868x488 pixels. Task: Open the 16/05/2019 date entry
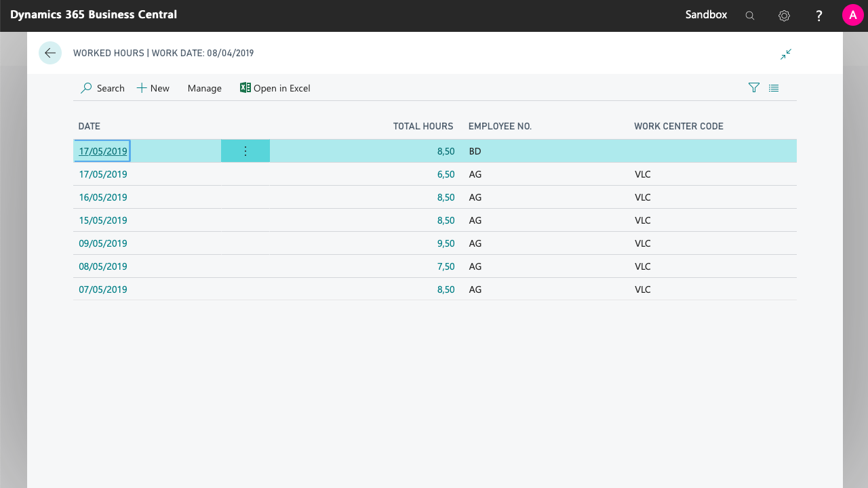click(103, 197)
